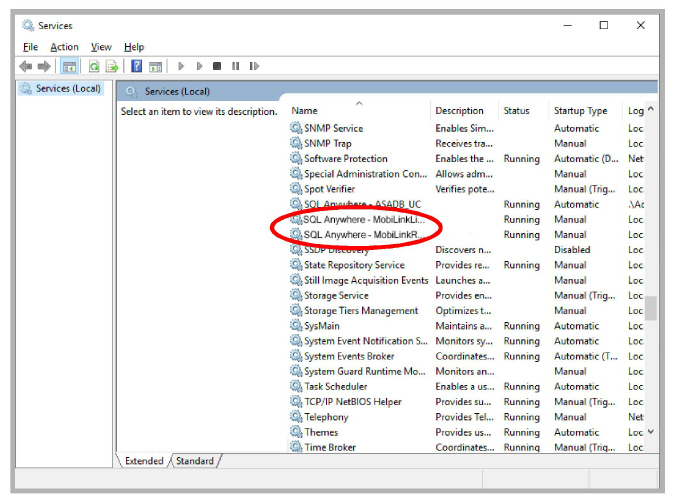Sort by the Status column header
The width and height of the screenshot is (675, 496).
point(523,111)
